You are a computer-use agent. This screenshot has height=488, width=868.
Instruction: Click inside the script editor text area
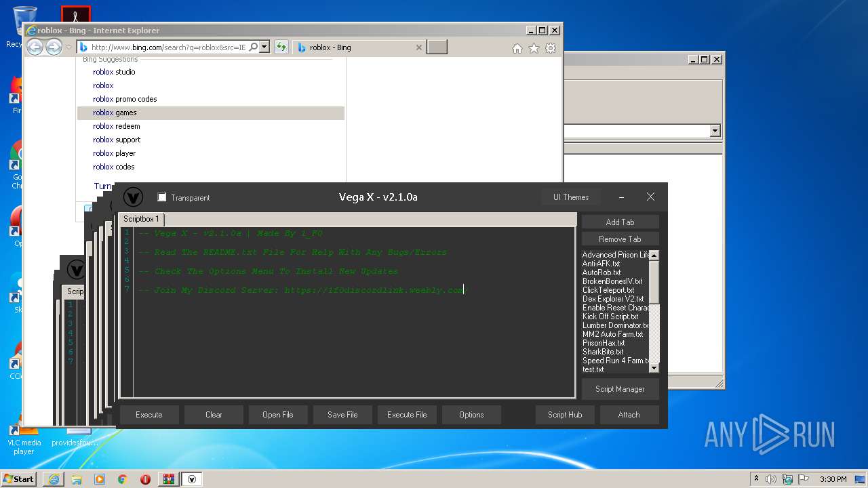[x=354, y=312]
